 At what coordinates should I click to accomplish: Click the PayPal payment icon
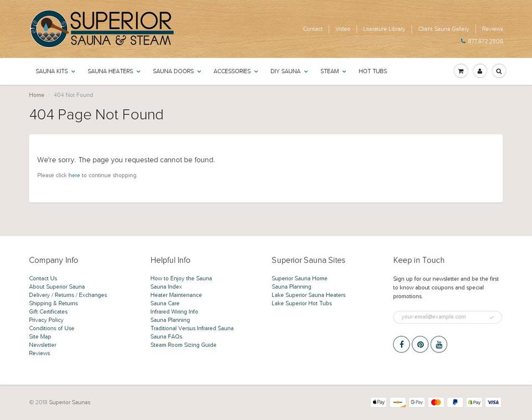pyautogui.click(x=455, y=402)
